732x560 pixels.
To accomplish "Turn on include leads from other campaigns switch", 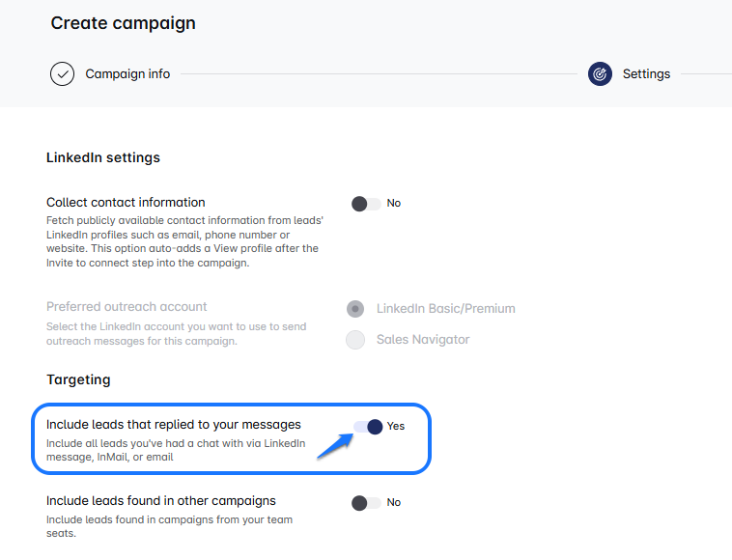I will (x=366, y=503).
